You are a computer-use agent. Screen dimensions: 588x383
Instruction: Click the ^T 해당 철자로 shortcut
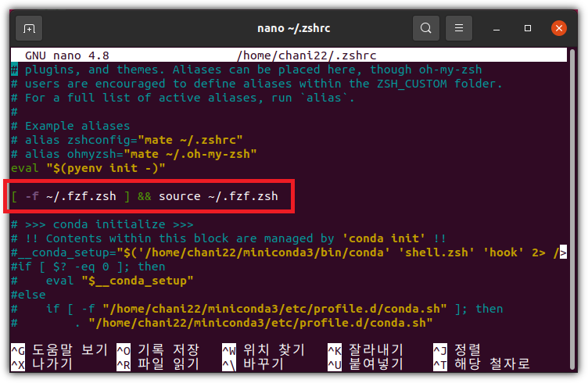(x=482, y=364)
